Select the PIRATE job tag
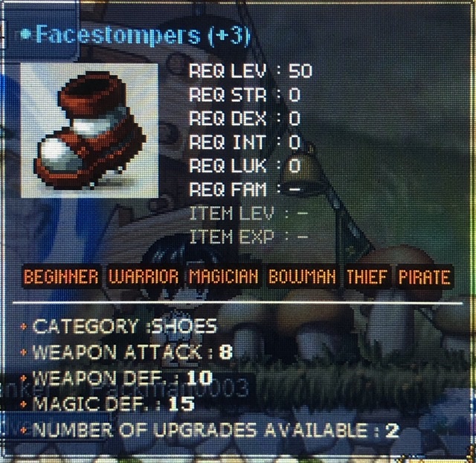This screenshot has width=476, height=463. click(x=425, y=277)
